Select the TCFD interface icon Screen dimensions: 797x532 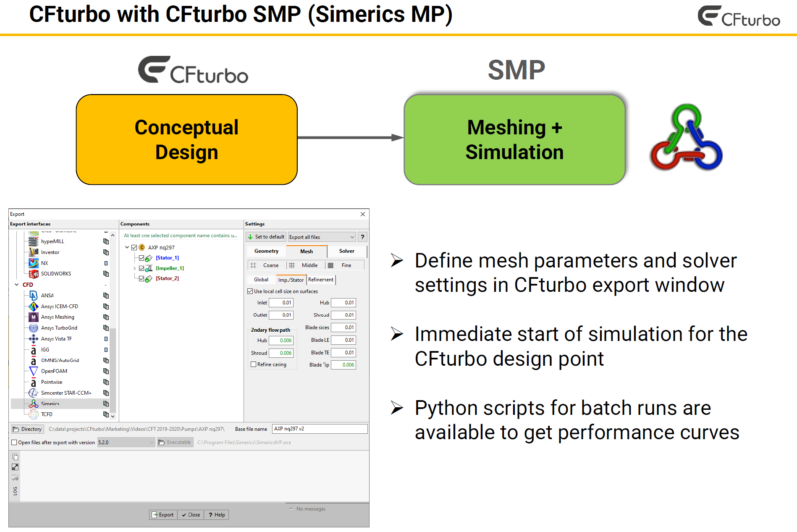pos(34,414)
